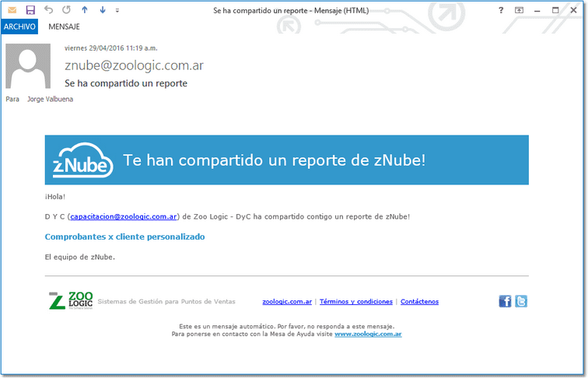The image size is (588, 379).
Task: Open the zoologic.com.ar footer link
Action: (287, 302)
